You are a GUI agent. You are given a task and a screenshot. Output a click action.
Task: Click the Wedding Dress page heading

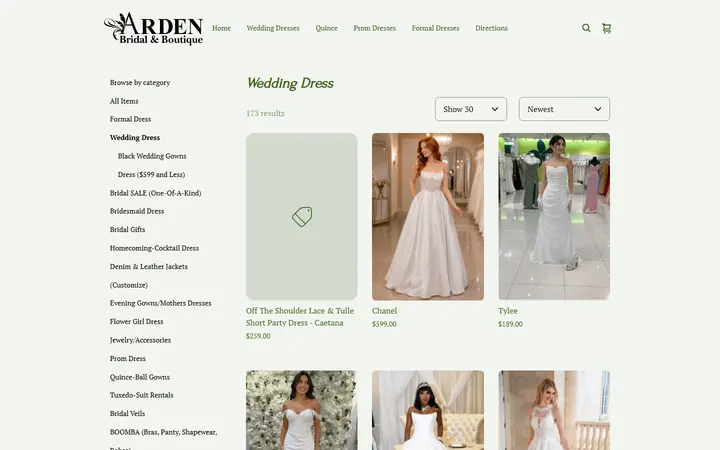click(x=290, y=83)
